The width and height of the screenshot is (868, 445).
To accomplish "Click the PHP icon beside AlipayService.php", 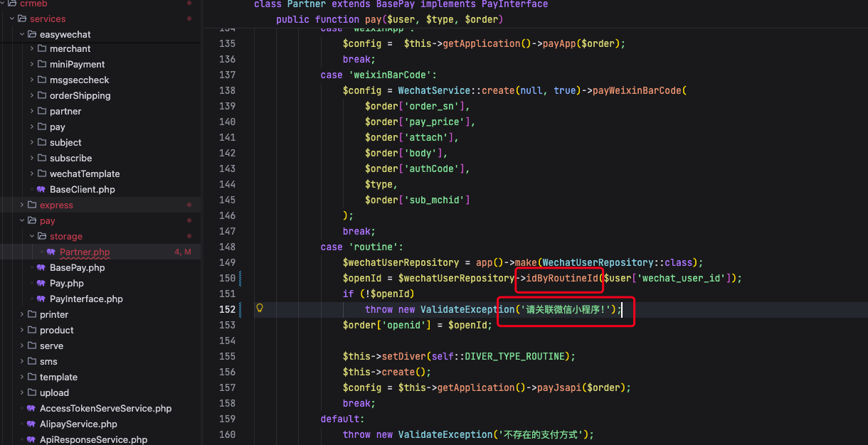I will click(x=31, y=424).
